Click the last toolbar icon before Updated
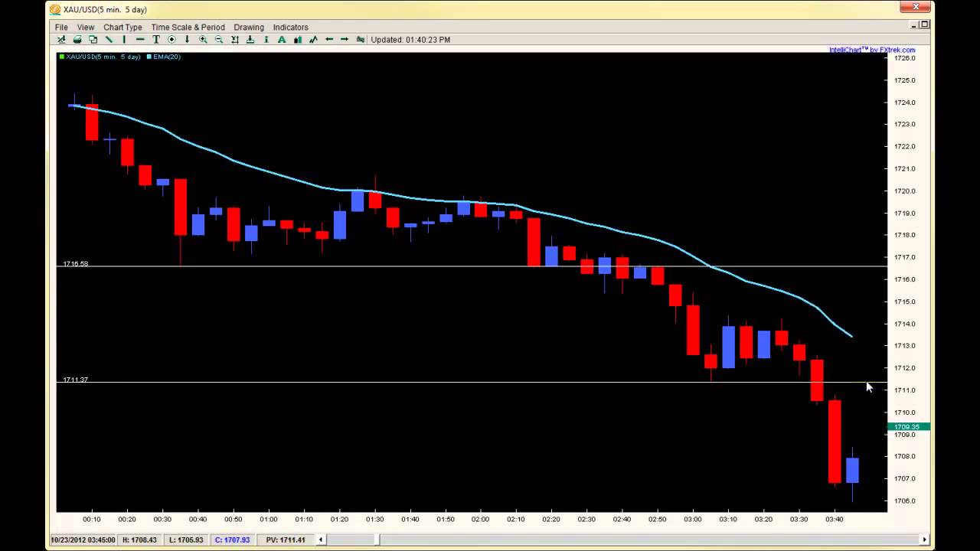Image resolution: width=980 pixels, height=551 pixels. pyautogui.click(x=361, y=40)
